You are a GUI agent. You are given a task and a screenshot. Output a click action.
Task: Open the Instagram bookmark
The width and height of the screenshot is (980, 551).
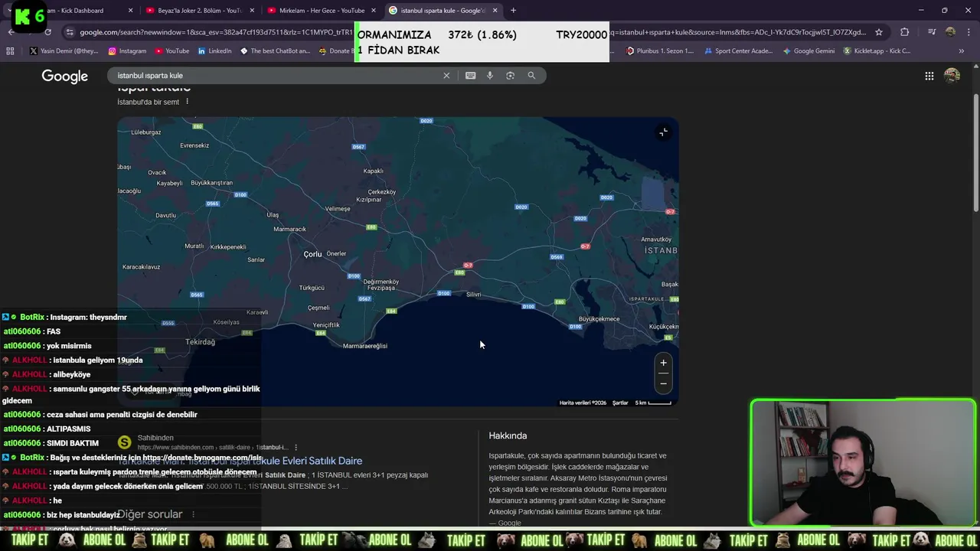click(x=127, y=51)
